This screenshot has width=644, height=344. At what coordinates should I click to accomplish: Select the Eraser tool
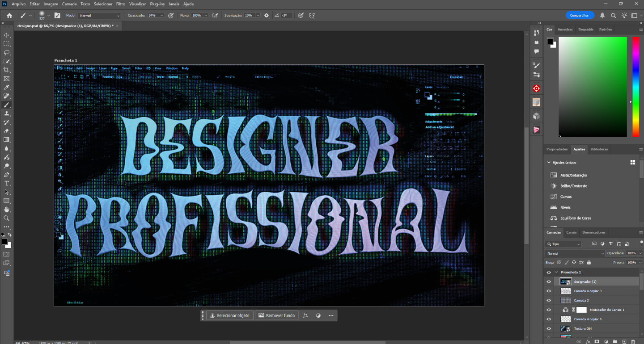[x=7, y=131]
